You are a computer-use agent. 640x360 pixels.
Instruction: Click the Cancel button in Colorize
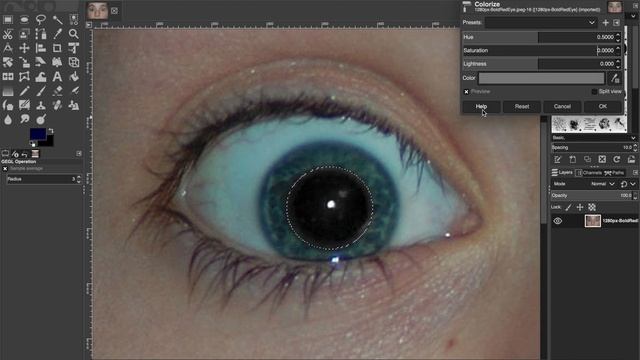pyautogui.click(x=562, y=107)
